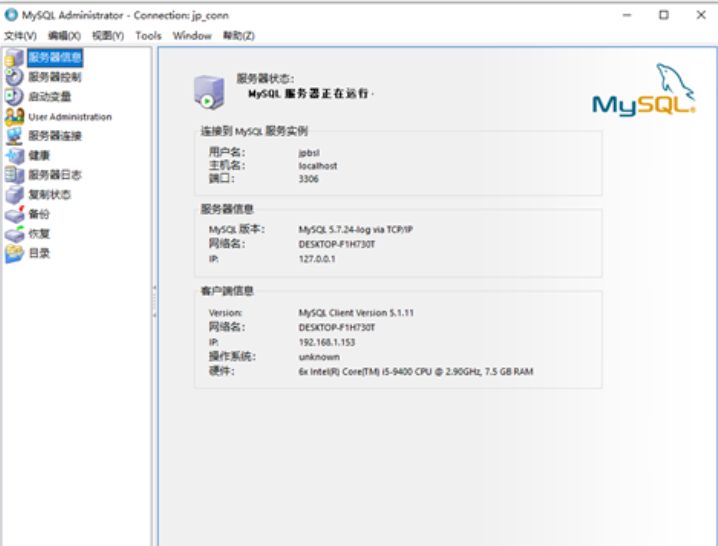The image size is (718, 546).
Task: Open the 文件(V) menu
Action: point(20,36)
